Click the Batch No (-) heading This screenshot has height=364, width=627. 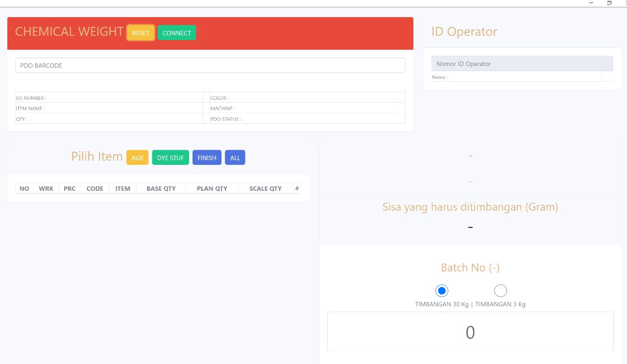470,268
